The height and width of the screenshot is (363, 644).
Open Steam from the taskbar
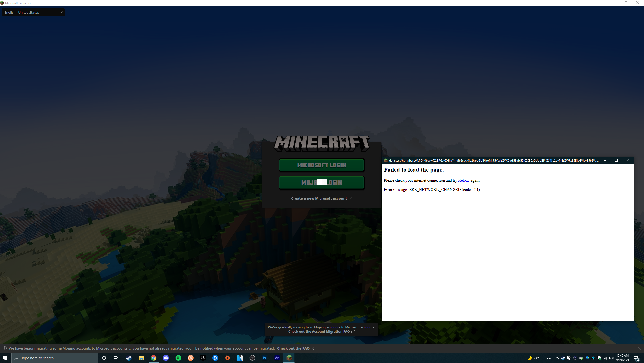129,358
